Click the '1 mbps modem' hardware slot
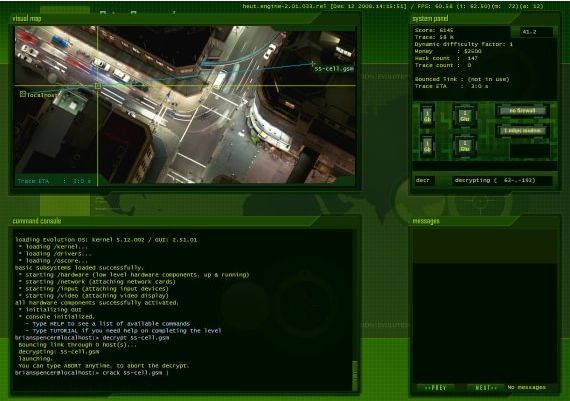Viewport: 570px width, 401px height. 522,131
